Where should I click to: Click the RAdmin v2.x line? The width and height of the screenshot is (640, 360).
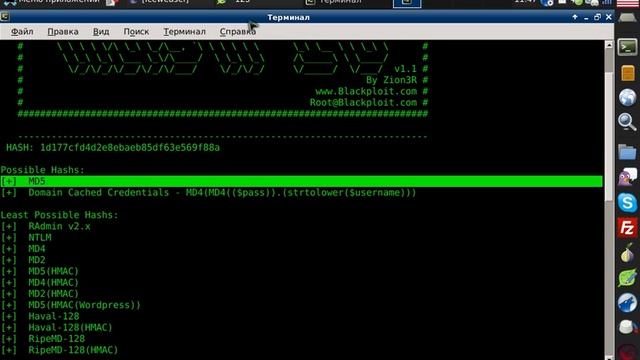click(x=45, y=226)
